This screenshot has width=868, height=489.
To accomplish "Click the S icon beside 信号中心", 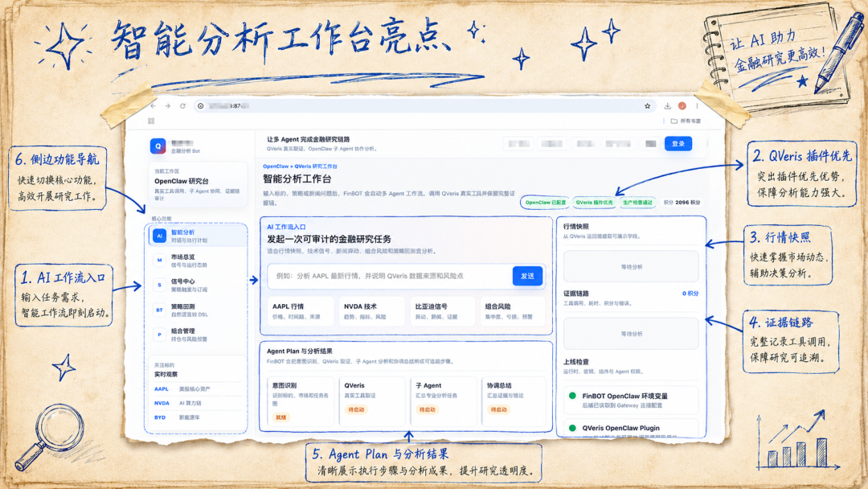I will click(159, 285).
